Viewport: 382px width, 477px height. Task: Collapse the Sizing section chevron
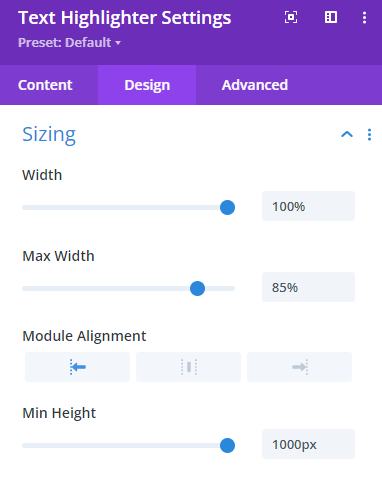347,134
